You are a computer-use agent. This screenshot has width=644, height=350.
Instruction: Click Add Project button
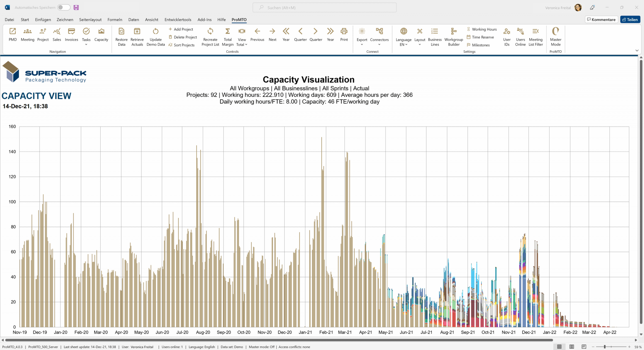[x=181, y=29]
